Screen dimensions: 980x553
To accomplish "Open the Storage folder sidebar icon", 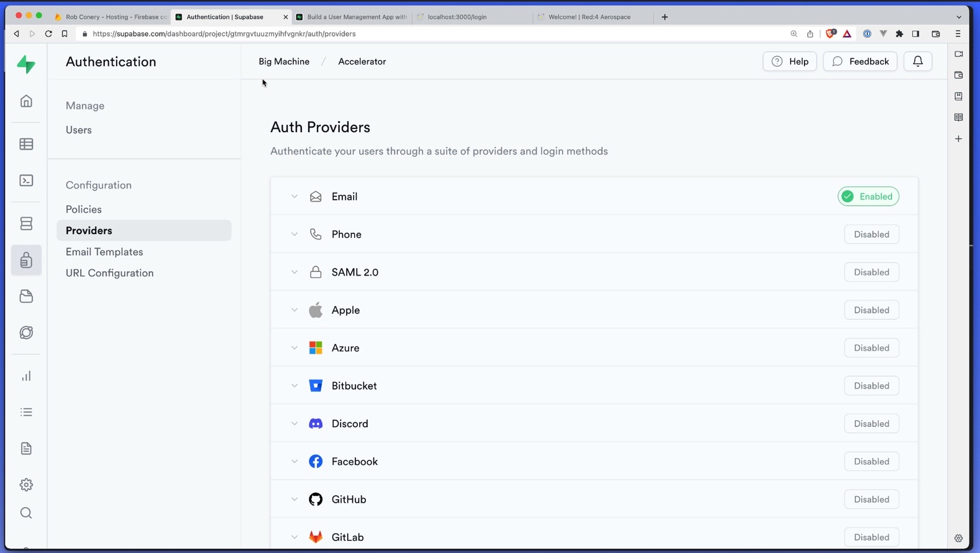I will 26,296.
